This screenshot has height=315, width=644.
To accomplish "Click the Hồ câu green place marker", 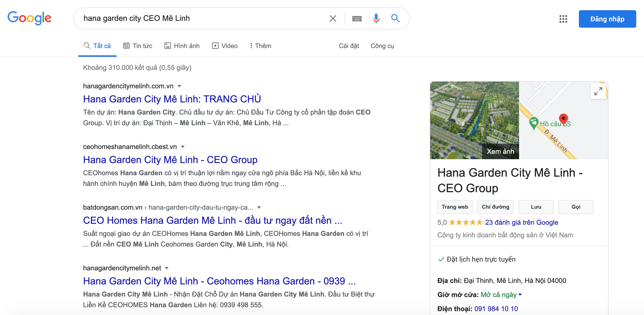I will [533, 123].
